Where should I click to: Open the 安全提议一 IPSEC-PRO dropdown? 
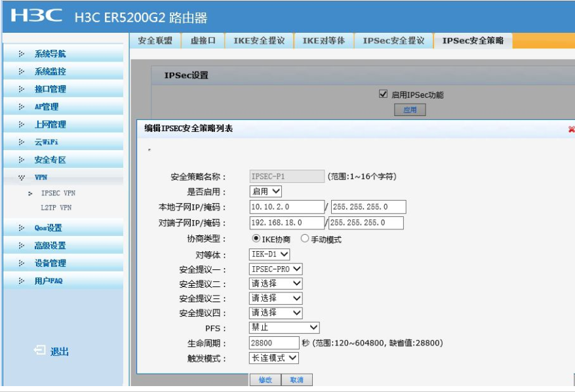(x=276, y=269)
